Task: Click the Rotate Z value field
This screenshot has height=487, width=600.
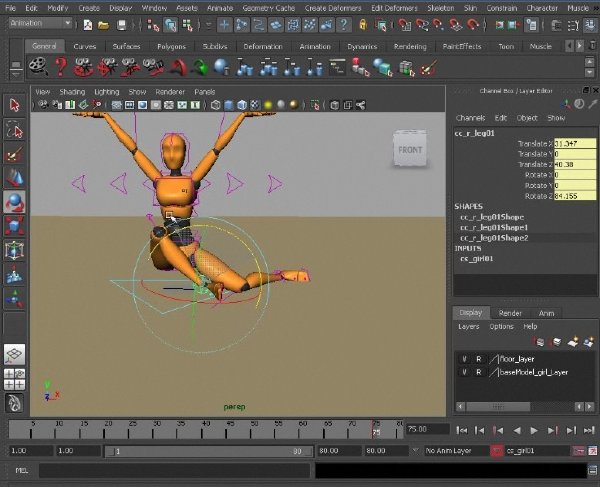Action: coord(575,196)
